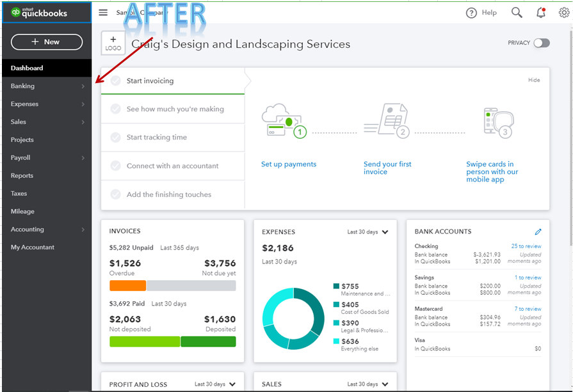The width and height of the screenshot is (573, 392).
Task: Follow Swipe cards in person link
Action: pos(492,171)
